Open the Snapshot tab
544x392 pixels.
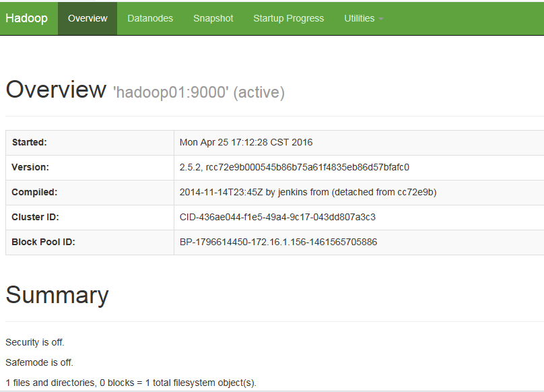click(x=213, y=18)
